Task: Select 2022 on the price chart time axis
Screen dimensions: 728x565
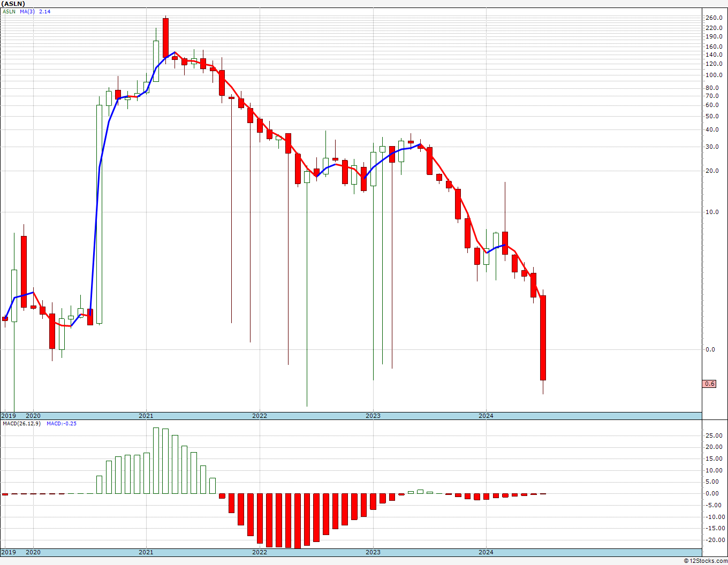Action: click(x=260, y=416)
